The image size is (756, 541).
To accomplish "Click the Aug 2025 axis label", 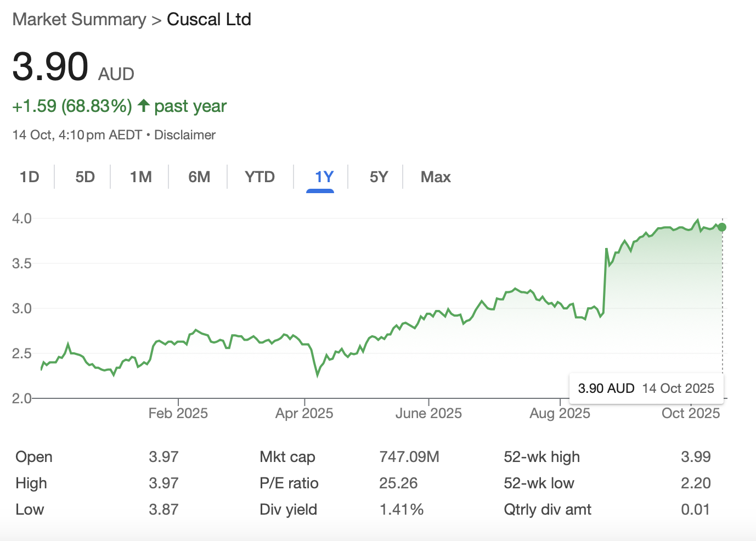I will [x=560, y=413].
